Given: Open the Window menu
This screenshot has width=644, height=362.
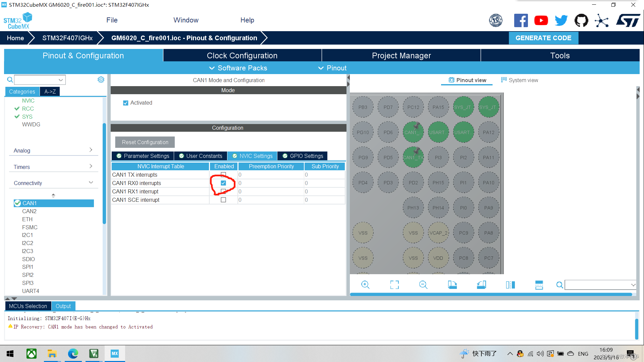Looking at the screenshot, I should tap(186, 20).
